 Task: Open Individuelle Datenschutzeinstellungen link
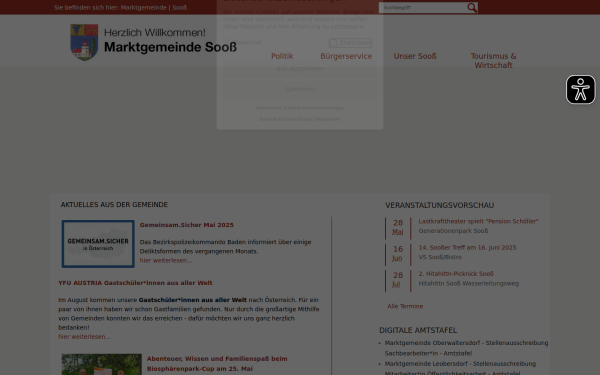300,108
